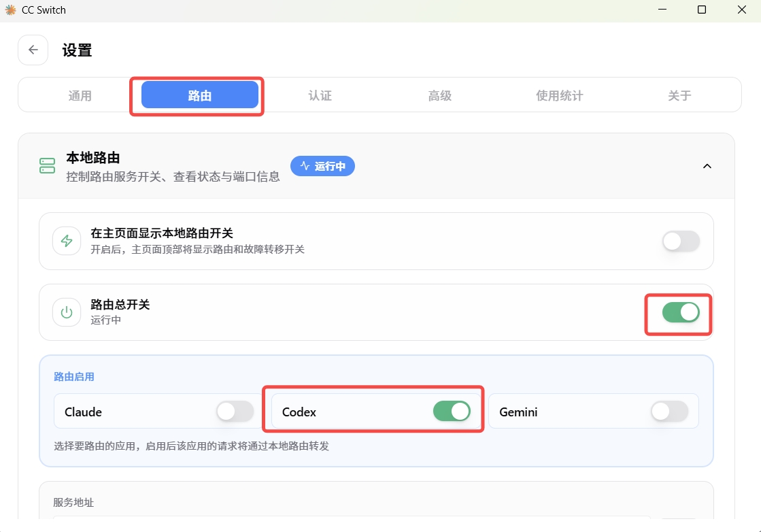Click the 运行中 status badge

(322, 166)
